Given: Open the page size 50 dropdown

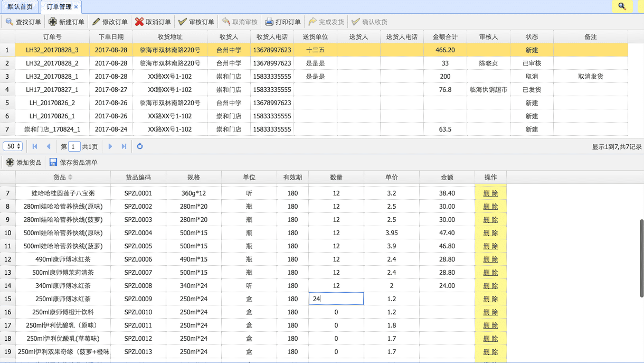Looking at the screenshot, I should coord(13,146).
